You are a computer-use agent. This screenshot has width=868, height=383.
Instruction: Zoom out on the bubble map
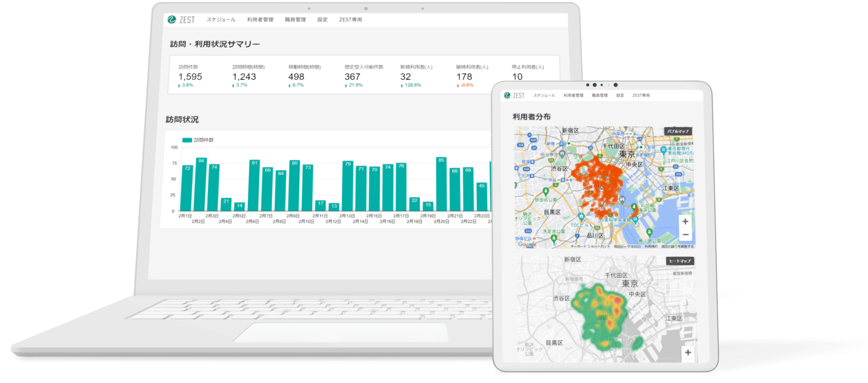685,234
